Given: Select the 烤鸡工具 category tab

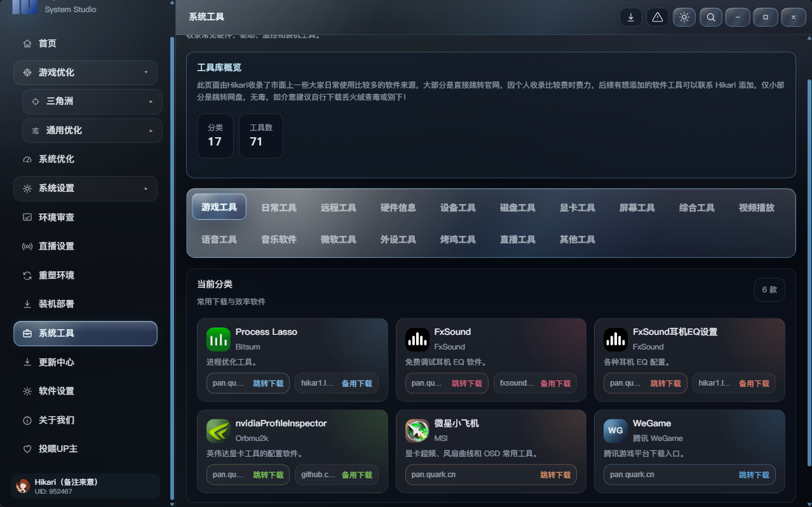Looking at the screenshot, I should click(457, 240).
